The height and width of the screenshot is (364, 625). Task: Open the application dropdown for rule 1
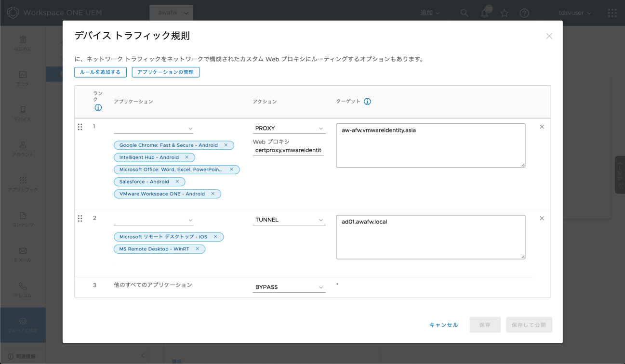tap(154, 129)
